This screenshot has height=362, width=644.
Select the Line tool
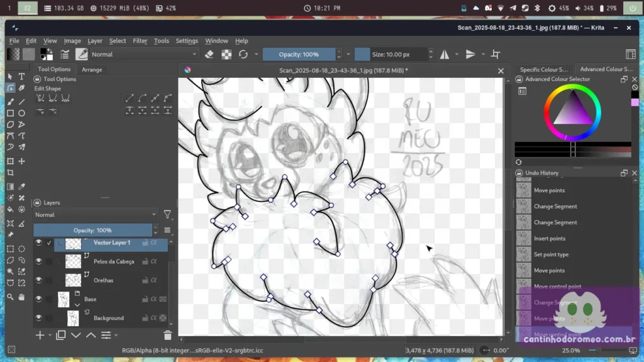[22, 101]
